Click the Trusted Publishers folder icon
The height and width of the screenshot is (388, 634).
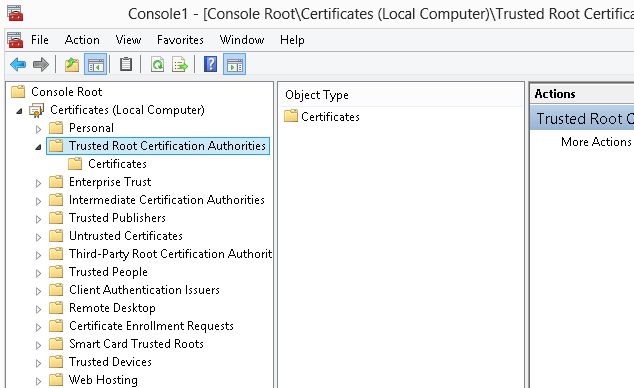pyautogui.click(x=56, y=218)
